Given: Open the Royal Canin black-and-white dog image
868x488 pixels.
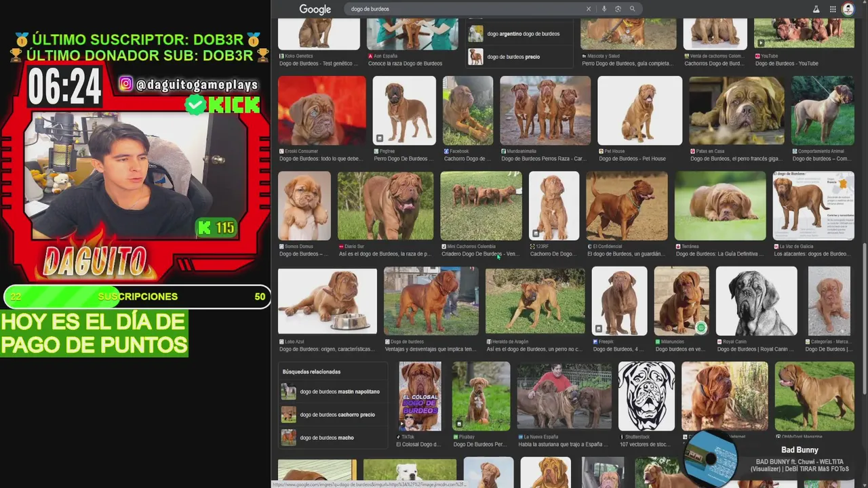Looking at the screenshot, I should 757,301.
